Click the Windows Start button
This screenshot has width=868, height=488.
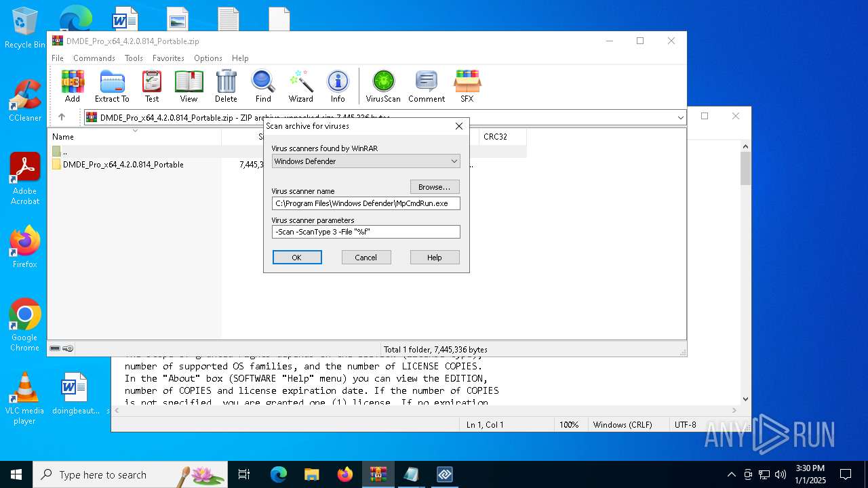[16, 474]
